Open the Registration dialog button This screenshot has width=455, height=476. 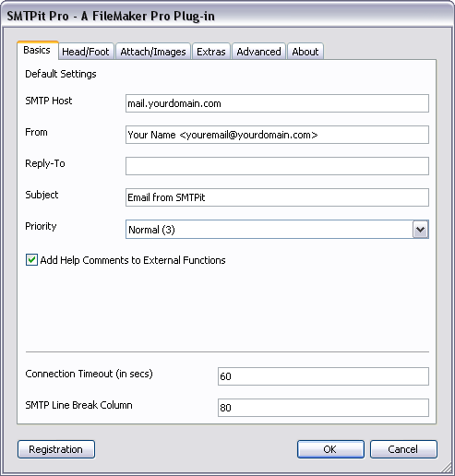pyautogui.click(x=56, y=449)
